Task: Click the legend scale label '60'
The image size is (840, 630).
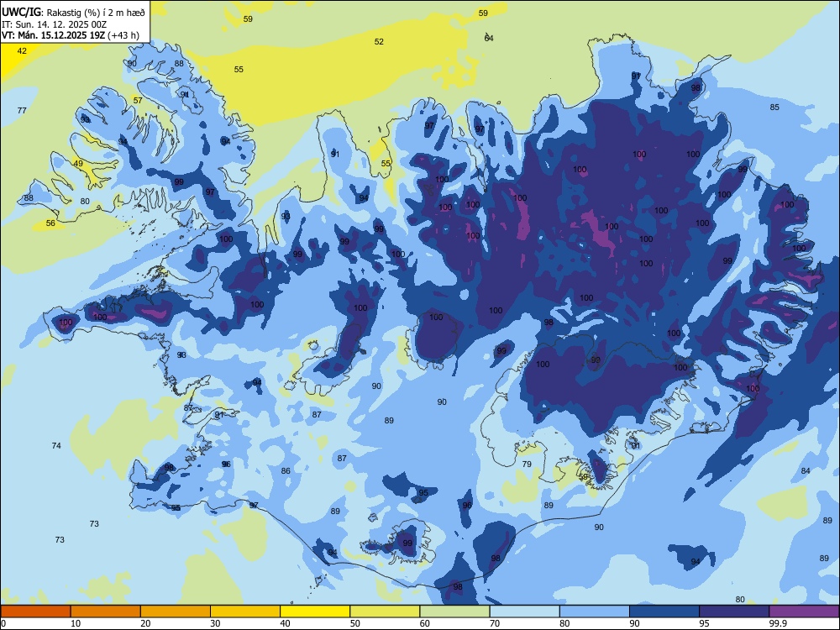Action: (x=425, y=623)
